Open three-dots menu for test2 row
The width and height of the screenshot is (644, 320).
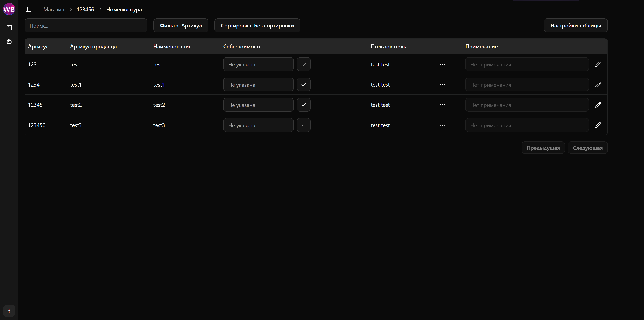(x=442, y=105)
